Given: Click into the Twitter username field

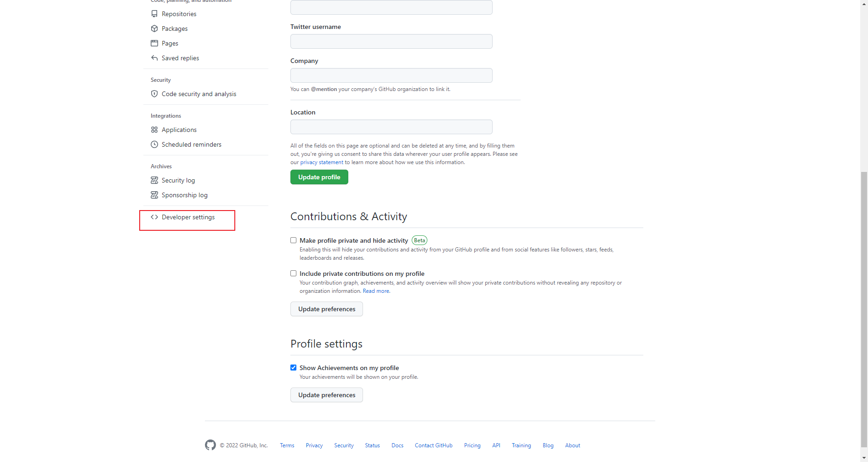Looking at the screenshot, I should 391,41.
